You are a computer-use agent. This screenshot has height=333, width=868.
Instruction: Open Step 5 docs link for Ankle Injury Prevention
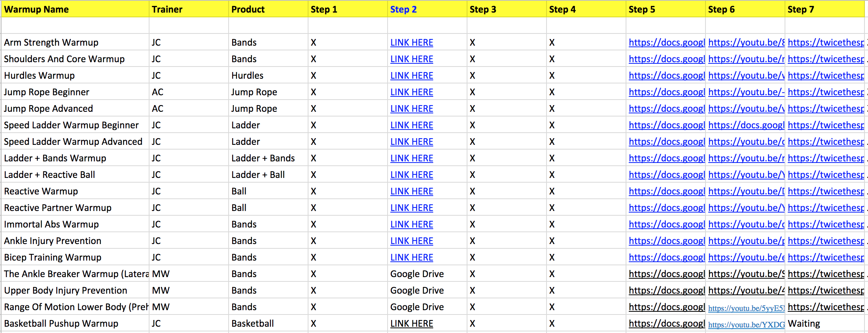point(666,241)
